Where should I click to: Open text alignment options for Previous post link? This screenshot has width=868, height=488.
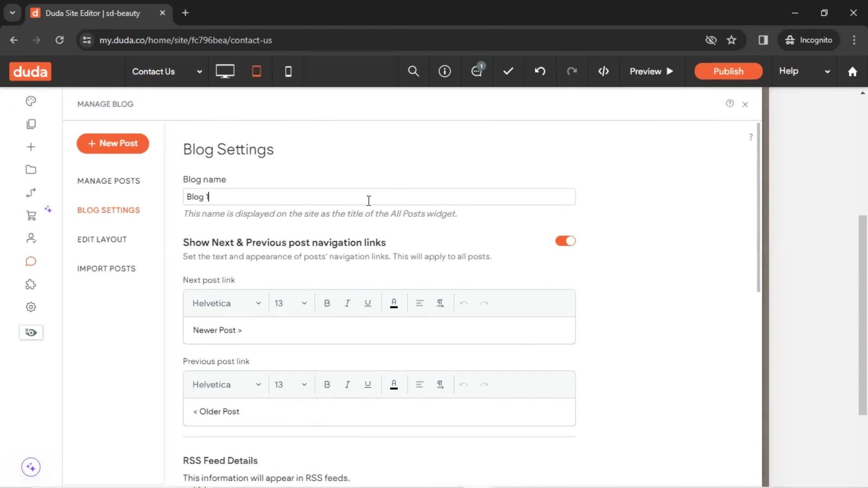[420, 385]
